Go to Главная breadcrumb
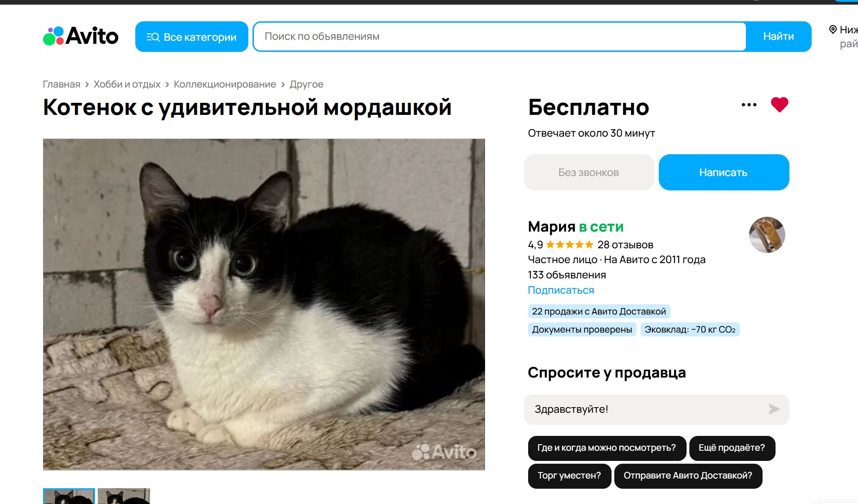This screenshot has width=858, height=504. tap(62, 84)
